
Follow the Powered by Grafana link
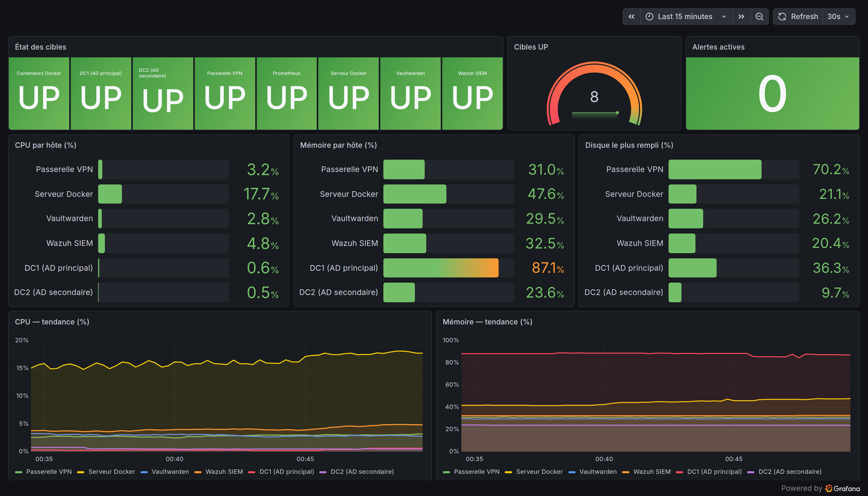pyautogui.click(x=820, y=488)
